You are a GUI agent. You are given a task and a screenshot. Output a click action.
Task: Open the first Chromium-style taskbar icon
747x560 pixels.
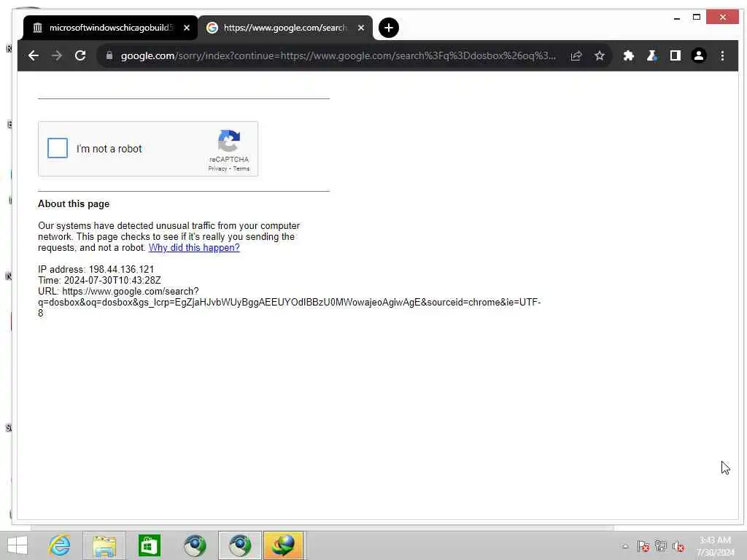pyautogui.click(x=195, y=545)
